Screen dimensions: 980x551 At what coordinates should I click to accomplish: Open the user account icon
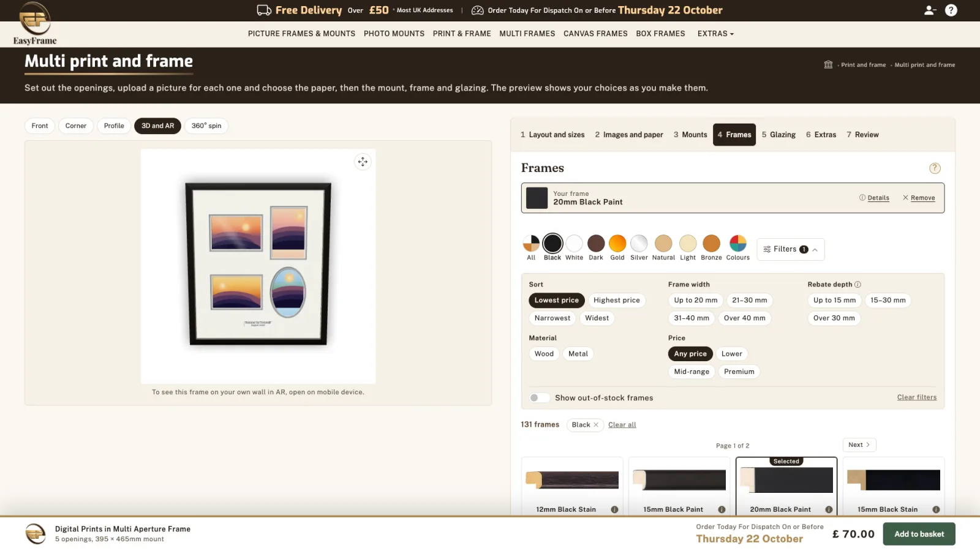930,10
